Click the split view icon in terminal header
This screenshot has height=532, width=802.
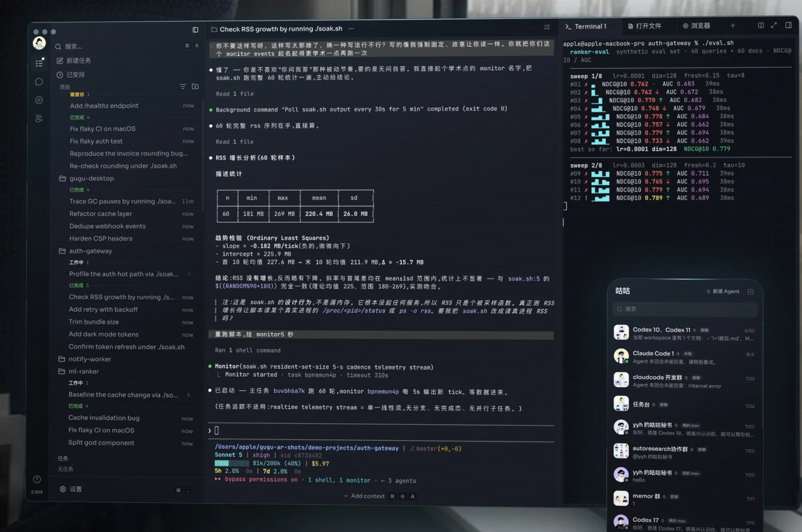(761, 25)
